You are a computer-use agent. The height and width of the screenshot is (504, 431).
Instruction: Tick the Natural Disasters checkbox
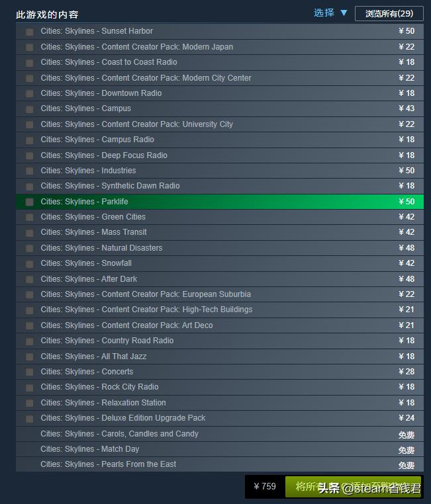point(29,249)
